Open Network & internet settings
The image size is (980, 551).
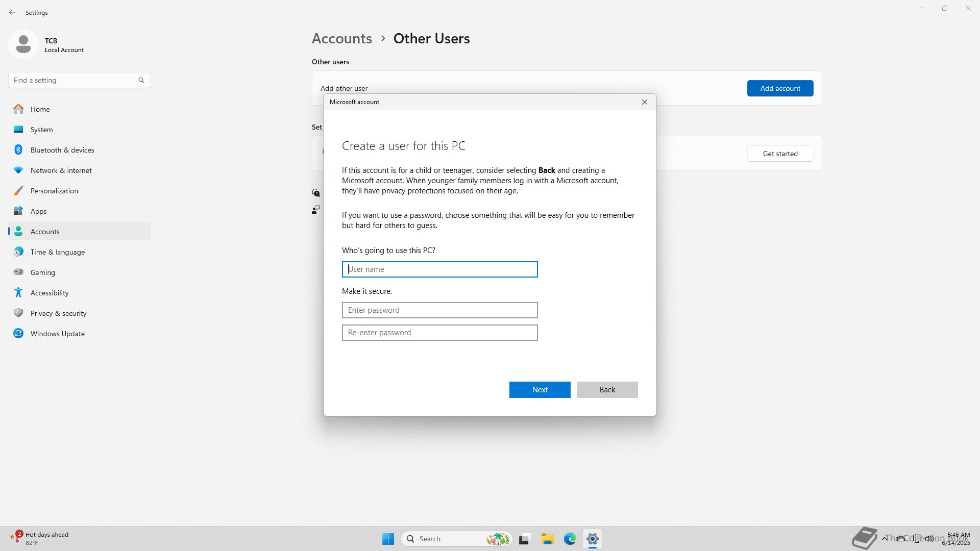tap(61, 170)
